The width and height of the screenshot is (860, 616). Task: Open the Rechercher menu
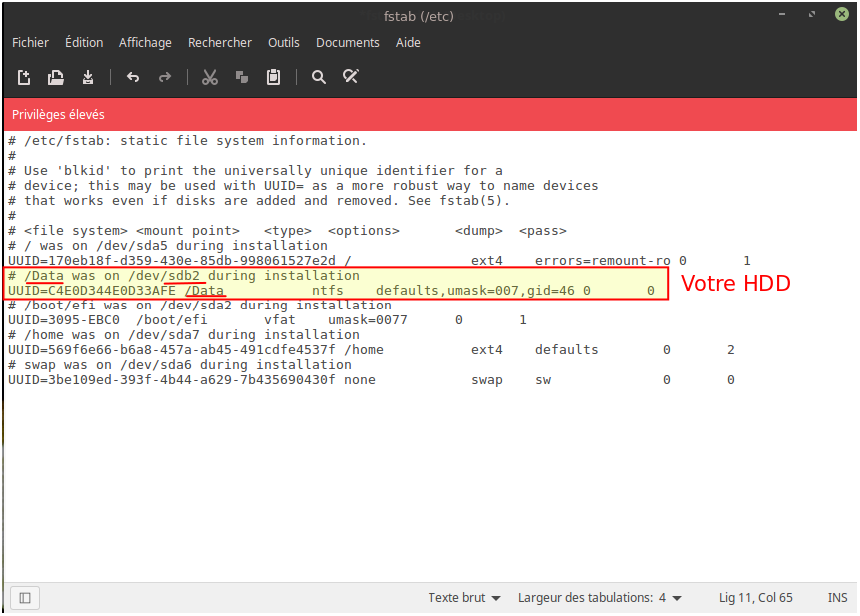pyautogui.click(x=220, y=43)
